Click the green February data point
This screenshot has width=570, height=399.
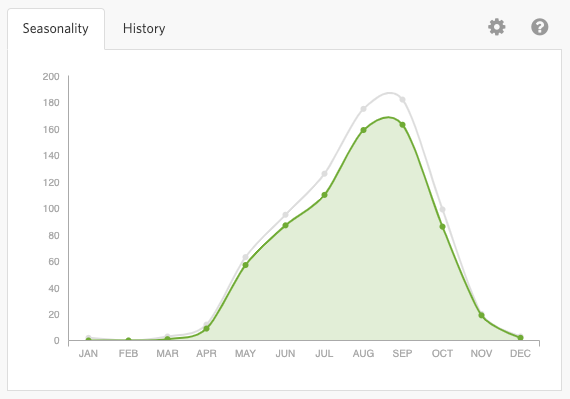128,340
